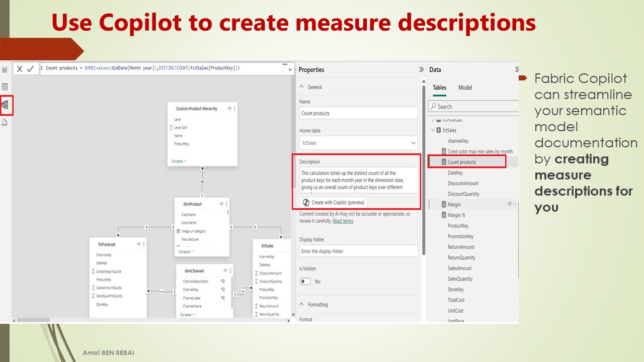Collapse the dimProduct table card
Viewport: 644px width, 362px height.
tap(186, 251)
